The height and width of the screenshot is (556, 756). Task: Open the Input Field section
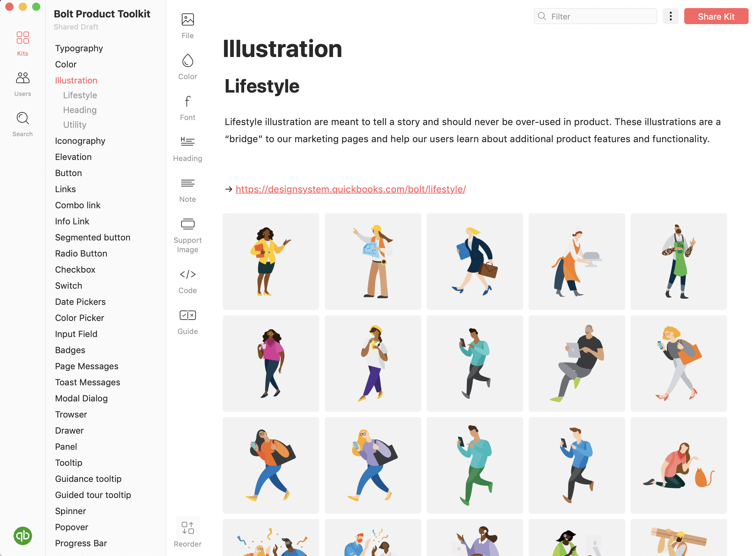pyautogui.click(x=76, y=334)
